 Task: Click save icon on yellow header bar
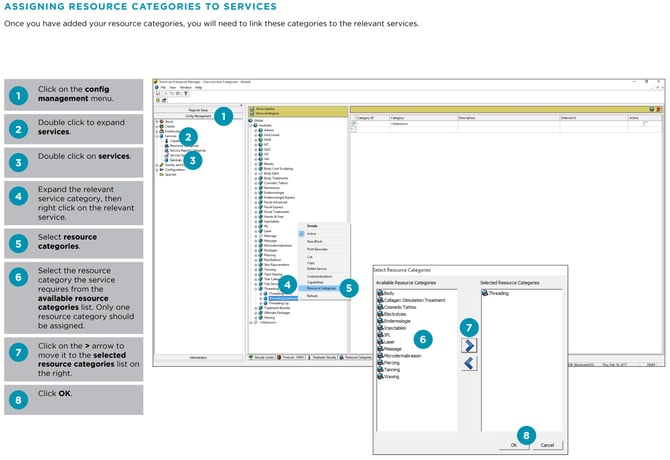pyautogui.click(x=652, y=109)
